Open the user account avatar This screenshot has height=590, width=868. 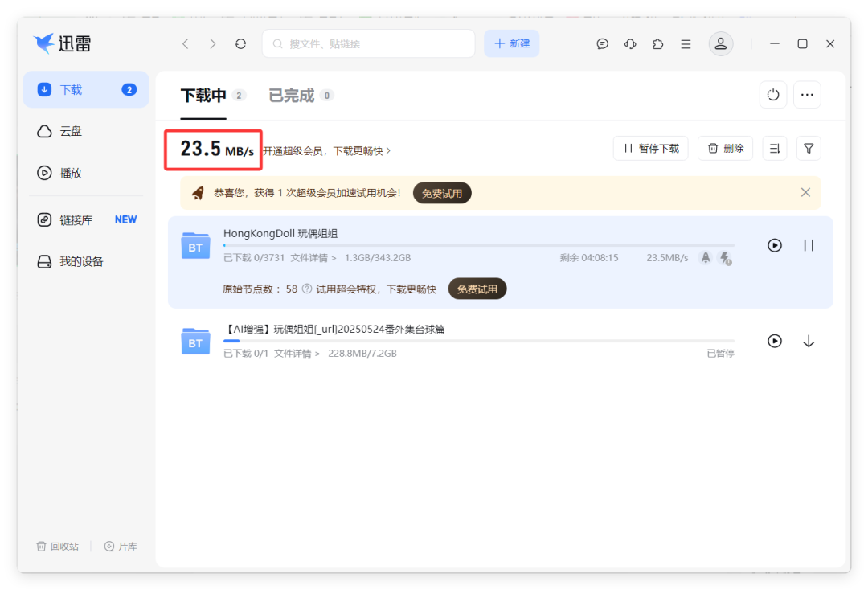click(721, 43)
